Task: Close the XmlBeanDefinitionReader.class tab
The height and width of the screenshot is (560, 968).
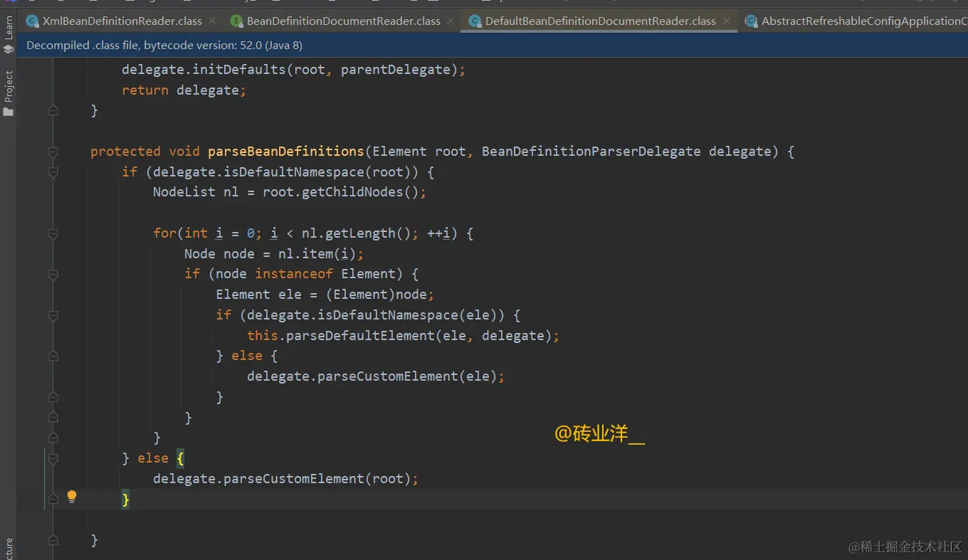Action: (212, 21)
